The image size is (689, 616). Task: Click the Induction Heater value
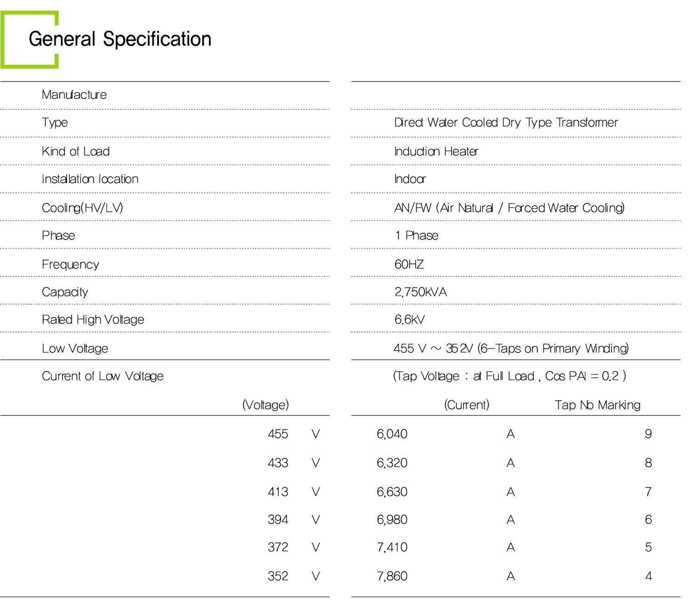[x=436, y=151]
